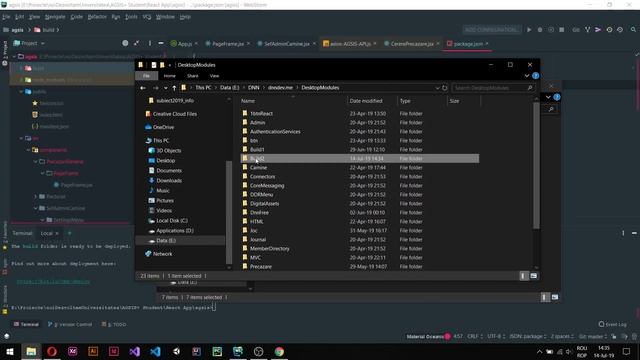The image size is (640, 360).
Task: Switch Explorer to details view icon
Action: (x=523, y=276)
